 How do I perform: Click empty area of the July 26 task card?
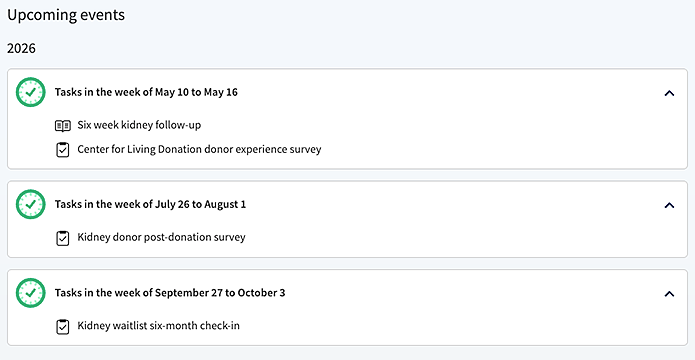(x=443, y=238)
